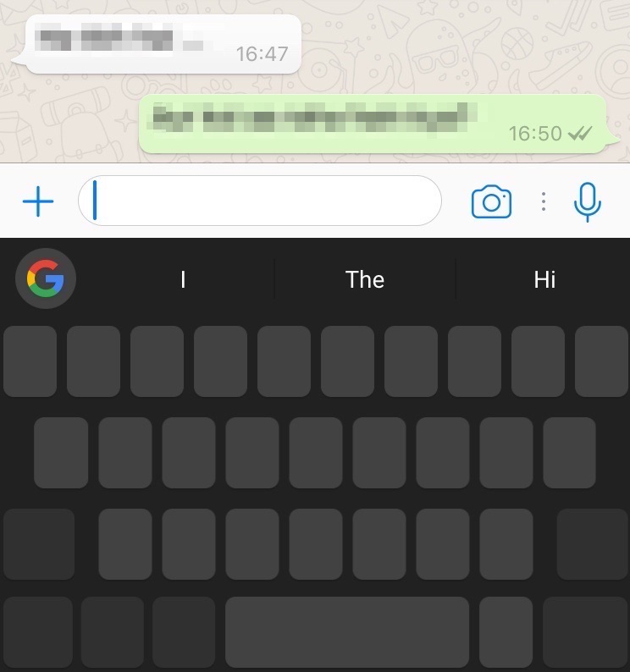This screenshot has width=630, height=672.
Task: Choose the "Hi" word suggestion
Action: coord(544,279)
